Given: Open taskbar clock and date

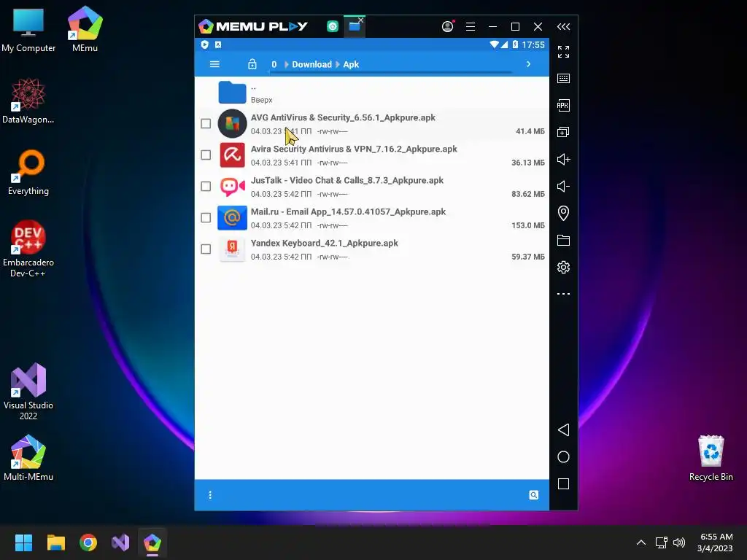Looking at the screenshot, I should pos(715,542).
